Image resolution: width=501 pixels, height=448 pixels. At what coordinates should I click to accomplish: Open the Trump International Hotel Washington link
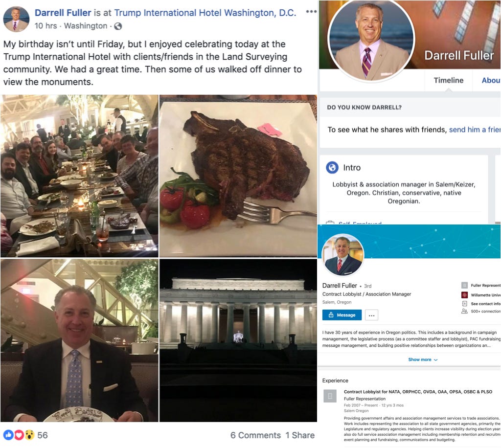point(205,13)
